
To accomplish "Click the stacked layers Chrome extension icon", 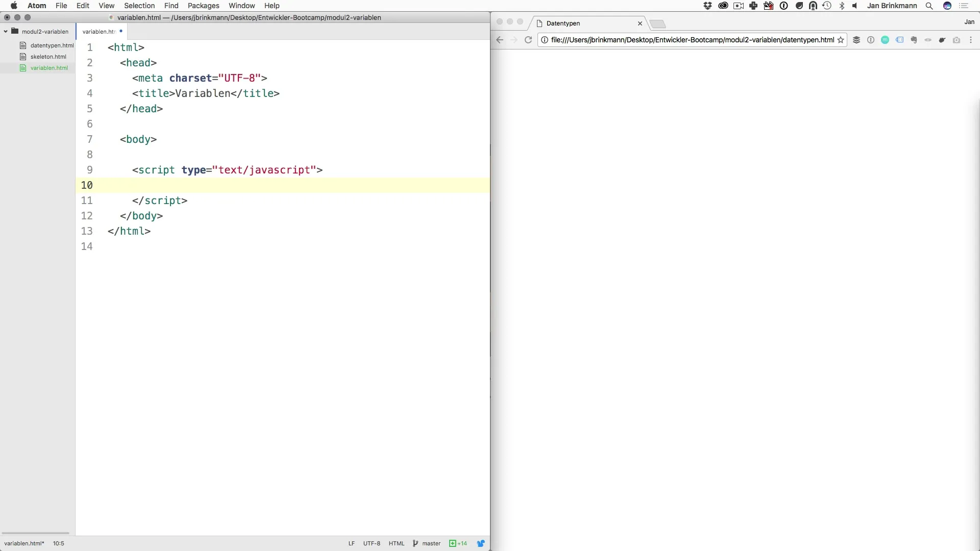I will pos(856,40).
